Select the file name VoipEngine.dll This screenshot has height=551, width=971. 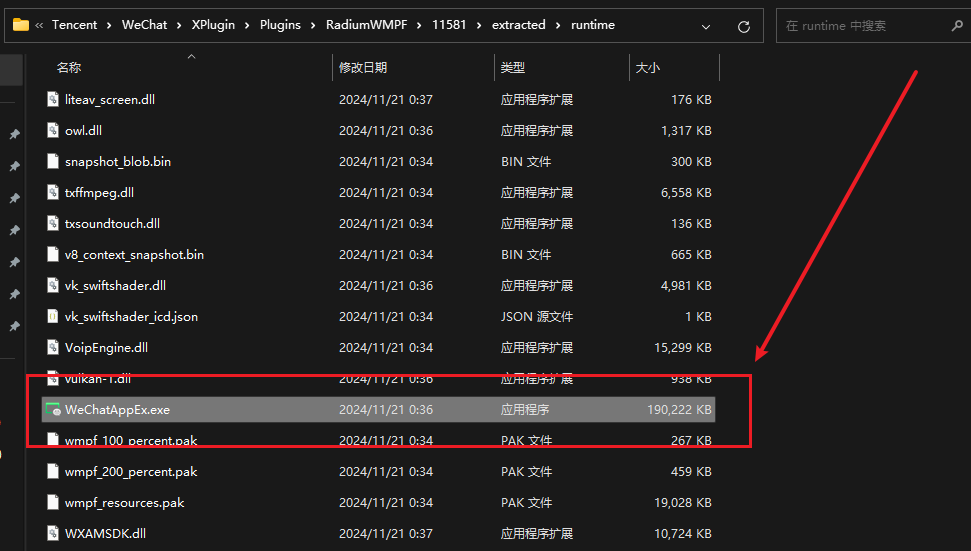[106, 347]
